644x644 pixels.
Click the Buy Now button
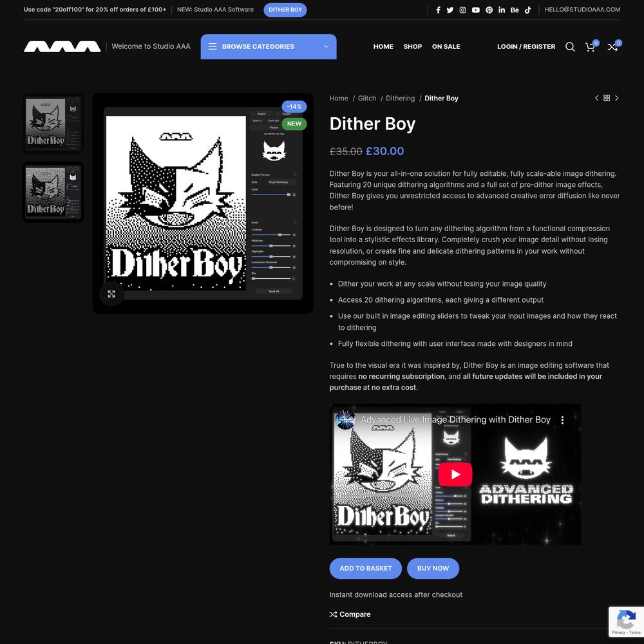tap(433, 569)
